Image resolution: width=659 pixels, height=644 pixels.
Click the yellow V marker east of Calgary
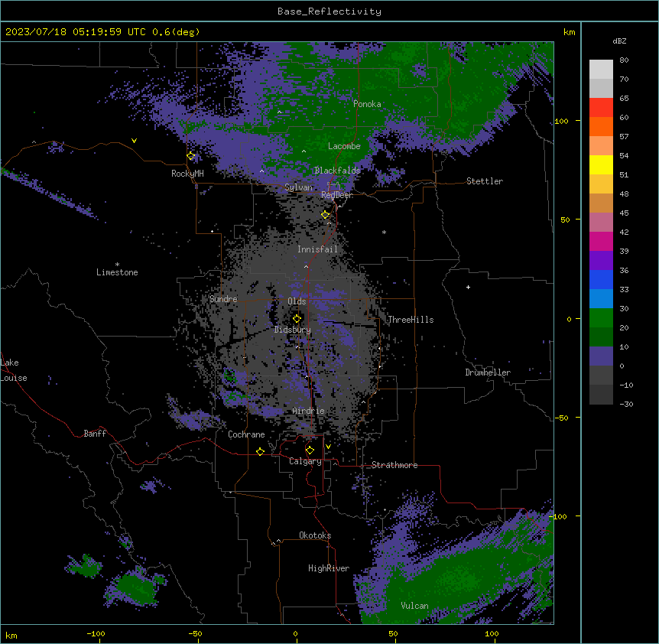pos(328,447)
